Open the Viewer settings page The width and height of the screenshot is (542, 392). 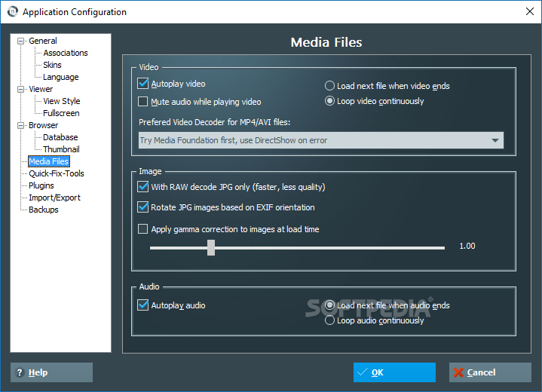(41, 89)
